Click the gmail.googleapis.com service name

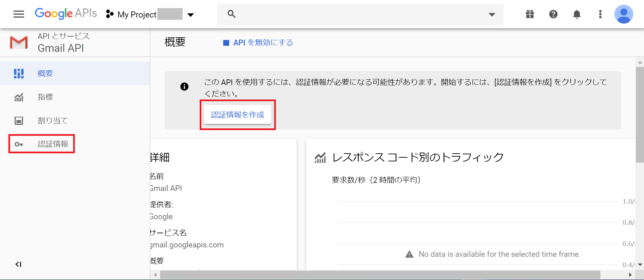point(187,245)
